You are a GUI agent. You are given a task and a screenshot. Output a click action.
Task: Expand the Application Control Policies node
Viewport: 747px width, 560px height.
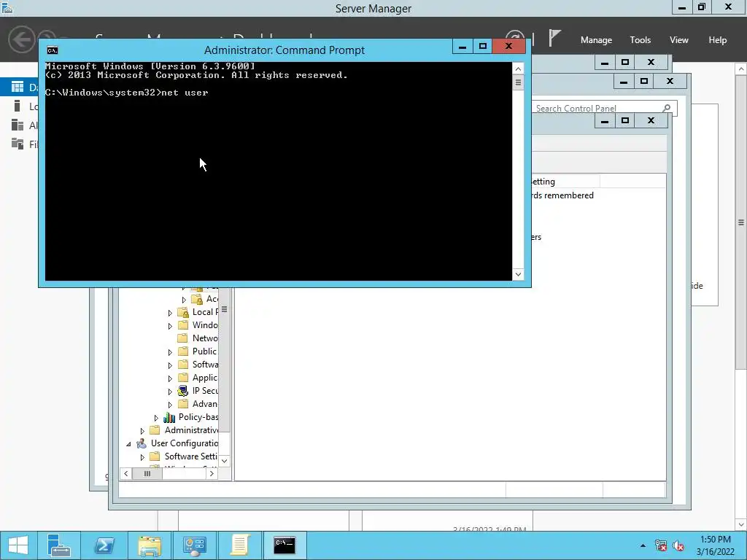pos(170,378)
